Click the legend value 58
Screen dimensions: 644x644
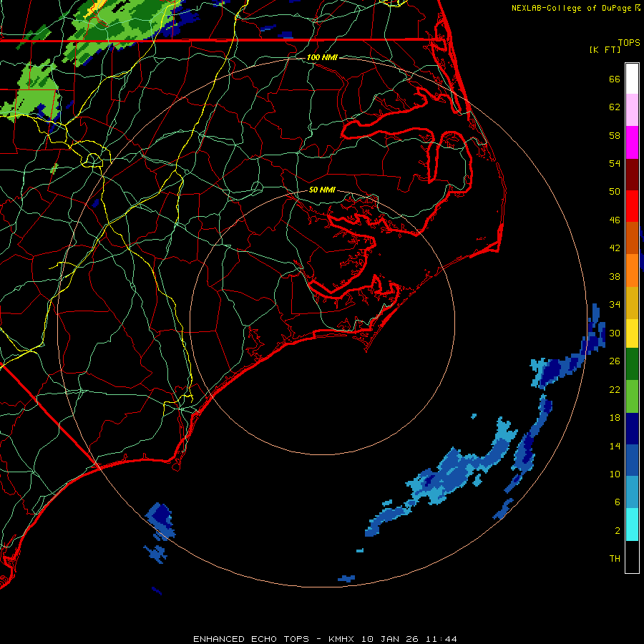tap(615, 135)
